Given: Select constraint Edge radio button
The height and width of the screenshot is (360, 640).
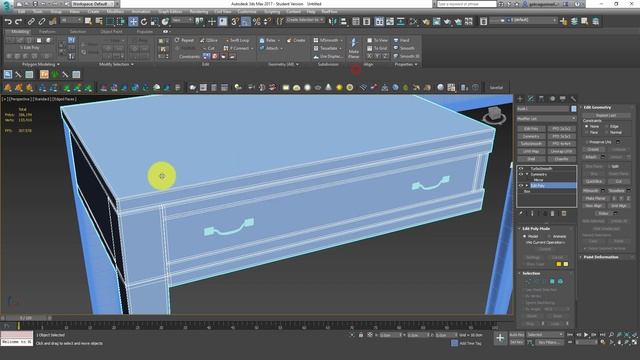Looking at the screenshot, I should 607,127.
